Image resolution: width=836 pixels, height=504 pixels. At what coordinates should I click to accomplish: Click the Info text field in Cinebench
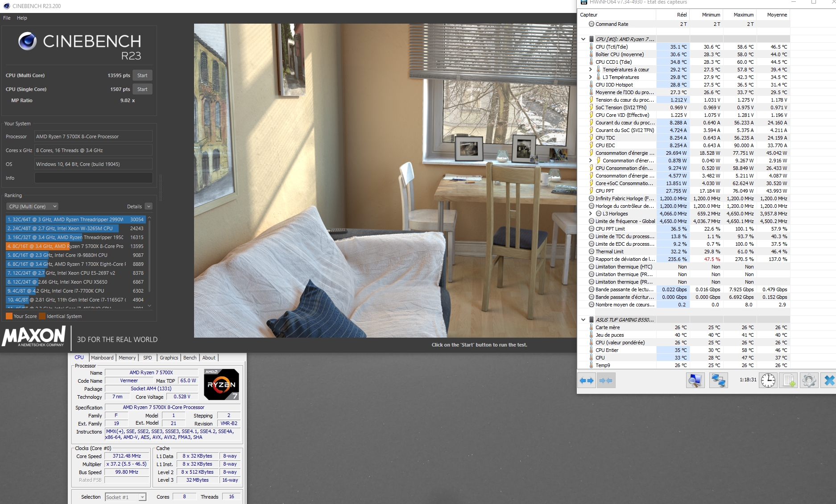93,178
